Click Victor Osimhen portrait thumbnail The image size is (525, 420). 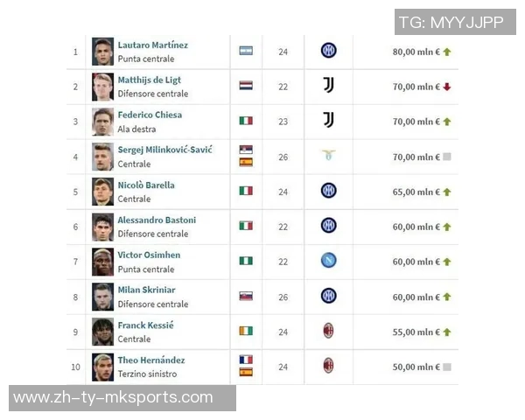102,262
